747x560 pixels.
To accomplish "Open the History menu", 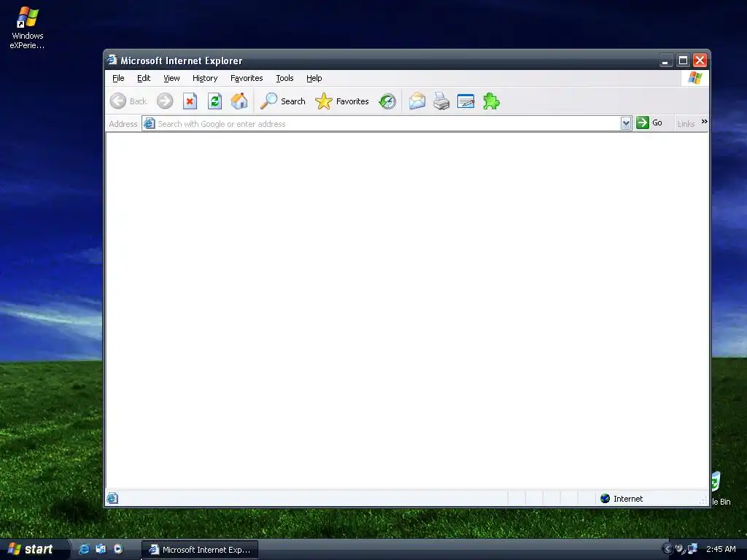I will click(x=205, y=78).
